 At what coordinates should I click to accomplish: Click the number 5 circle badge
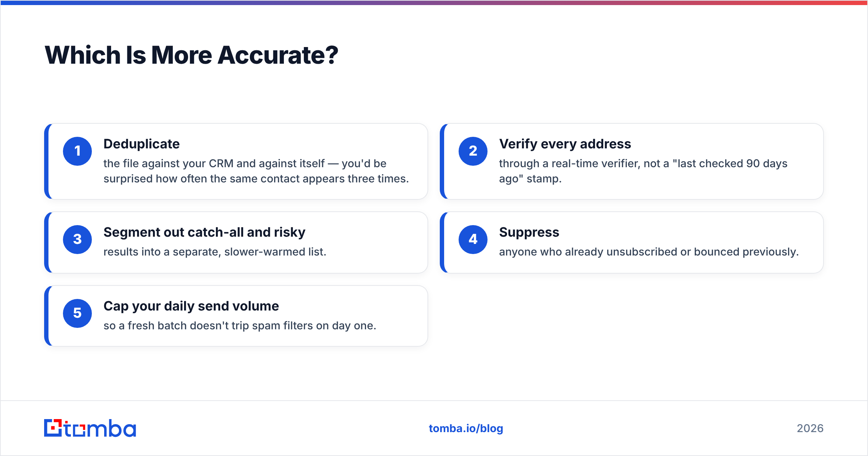pyautogui.click(x=77, y=313)
